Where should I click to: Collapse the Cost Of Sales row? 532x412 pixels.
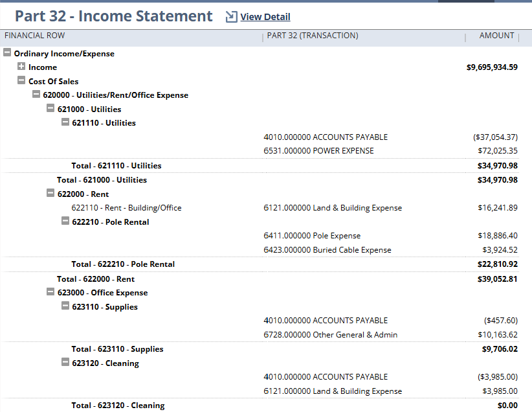pos(21,80)
